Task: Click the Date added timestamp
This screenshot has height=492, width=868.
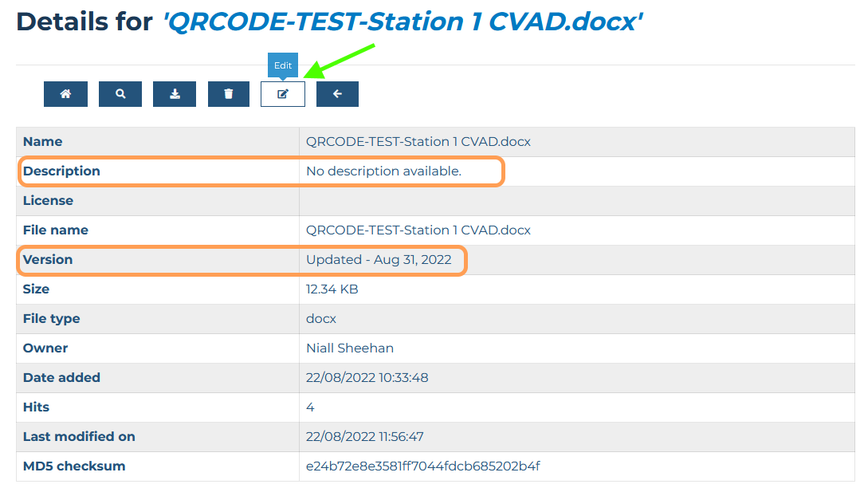Action: tap(367, 378)
